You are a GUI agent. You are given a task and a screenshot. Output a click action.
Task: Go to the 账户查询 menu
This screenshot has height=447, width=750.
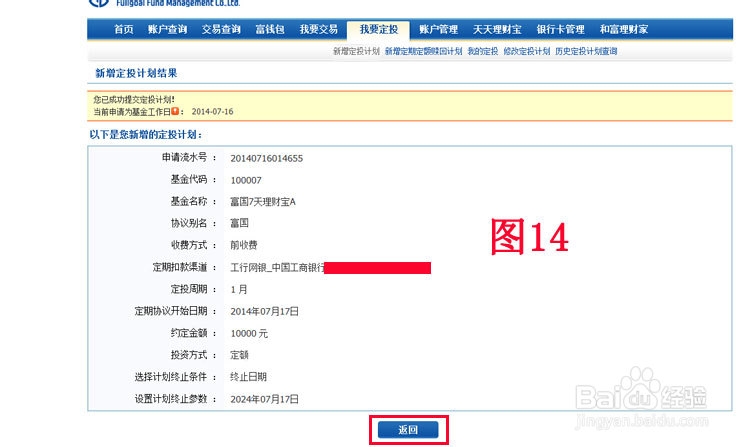167,29
